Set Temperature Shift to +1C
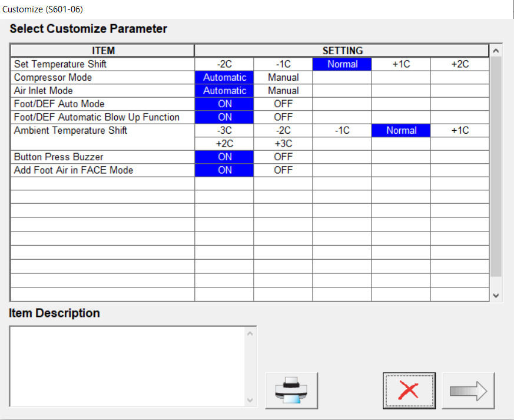Screen dimensions: 514x420 [401, 64]
